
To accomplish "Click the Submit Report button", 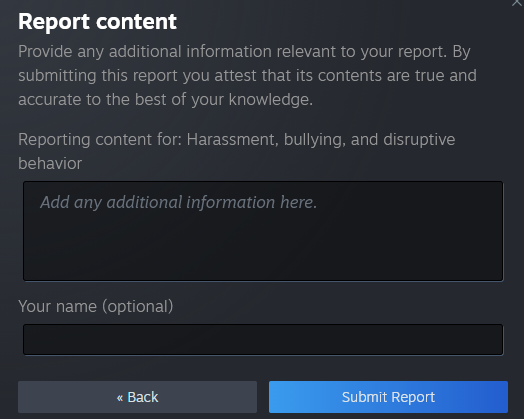I will pyautogui.click(x=388, y=397).
